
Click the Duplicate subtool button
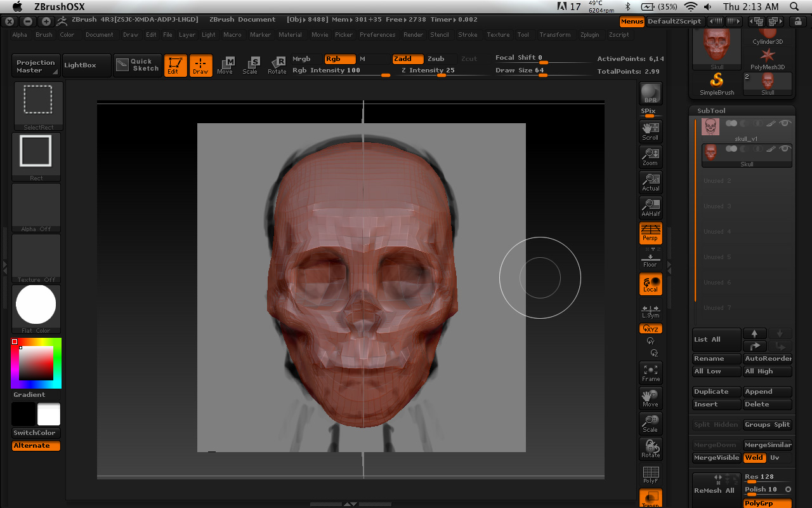[716, 392]
